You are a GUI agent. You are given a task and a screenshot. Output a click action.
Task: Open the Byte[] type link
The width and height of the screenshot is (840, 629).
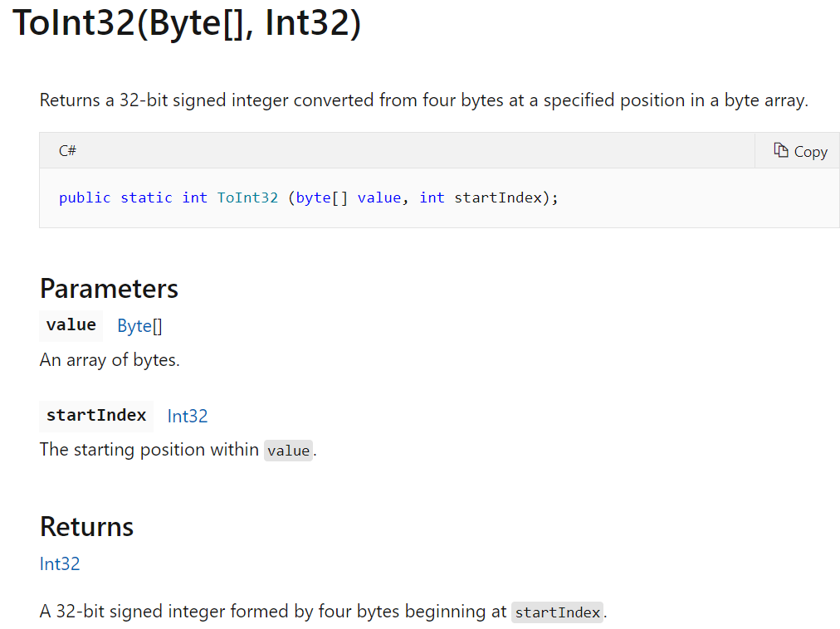(x=139, y=326)
